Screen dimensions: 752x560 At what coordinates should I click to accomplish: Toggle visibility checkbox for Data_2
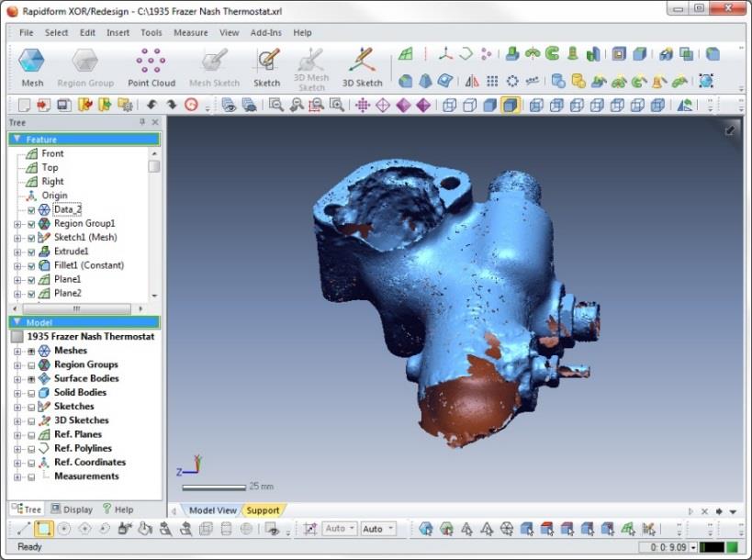click(x=31, y=210)
